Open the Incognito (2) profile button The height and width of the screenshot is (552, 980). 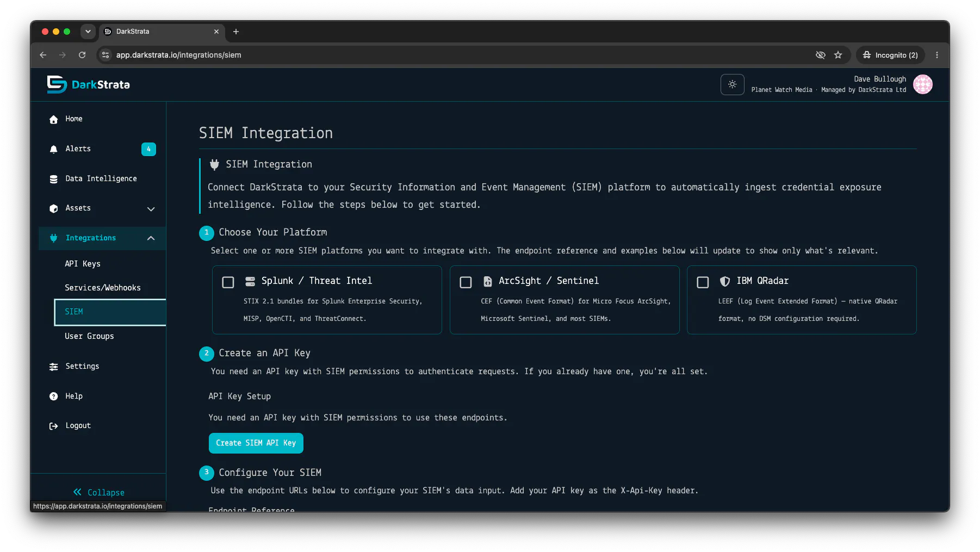point(890,55)
